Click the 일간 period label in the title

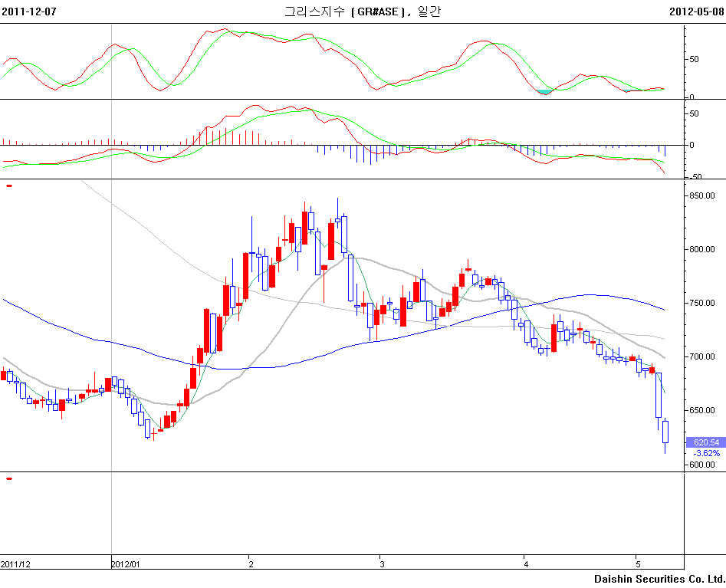(x=430, y=11)
